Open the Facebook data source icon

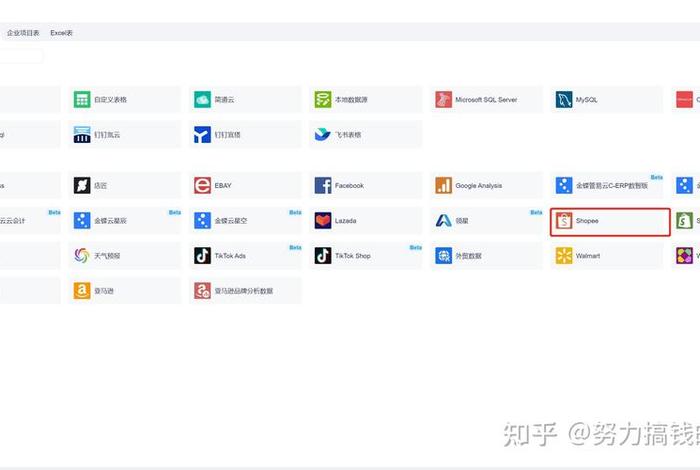(323, 185)
